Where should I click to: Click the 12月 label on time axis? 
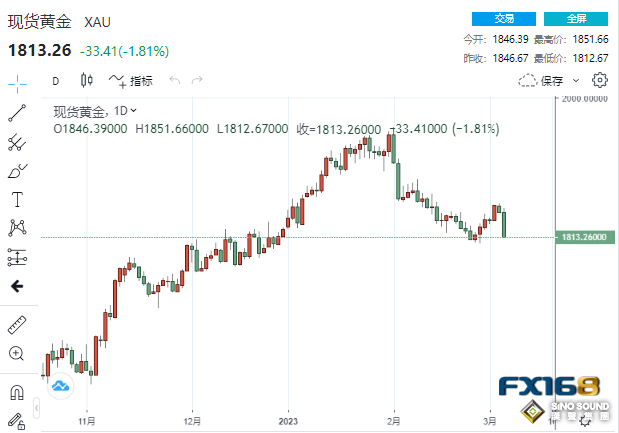point(192,422)
